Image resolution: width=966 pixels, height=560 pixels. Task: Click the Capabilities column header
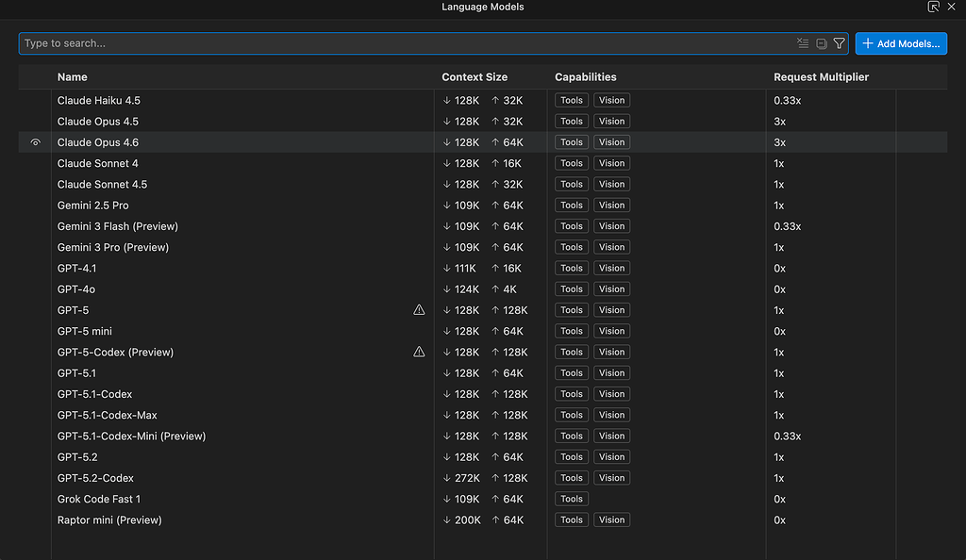pyautogui.click(x=585, y=77)
